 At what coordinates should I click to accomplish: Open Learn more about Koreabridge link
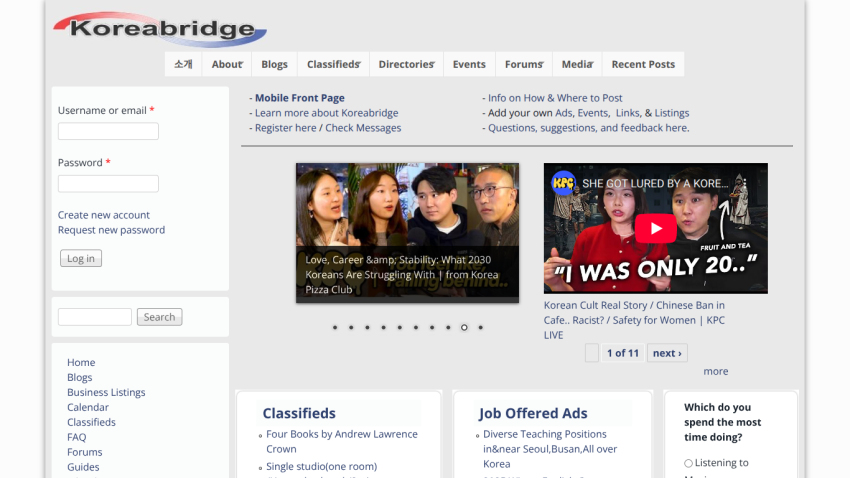pyautogui.click(x=326, y=113)
